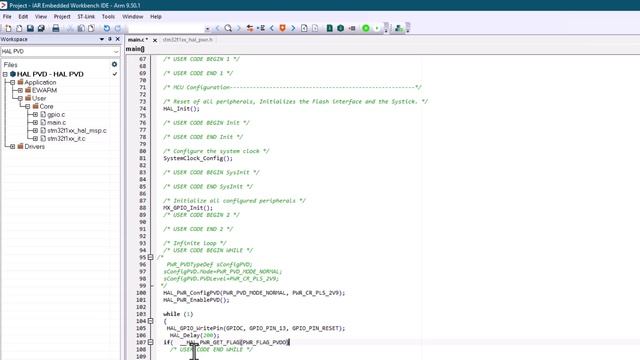The height and width of the screenshot is (360, 640).
Task: Open the Help menu
Action: point(156,17)
